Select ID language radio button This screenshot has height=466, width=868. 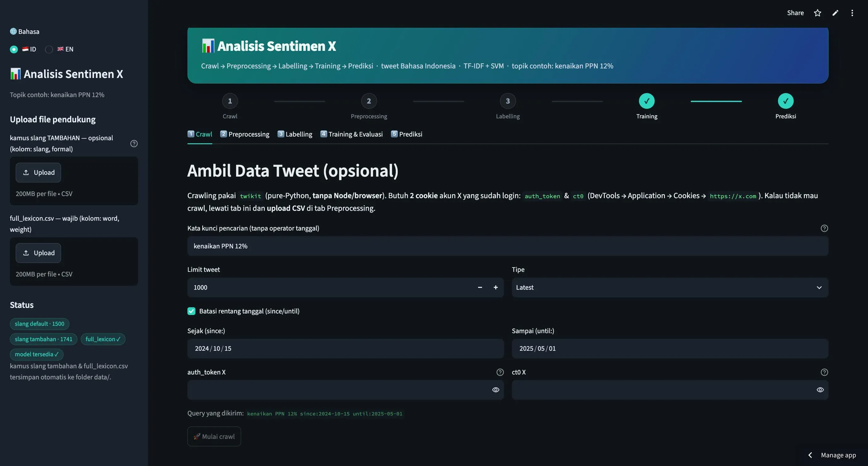click(x=14, y=50)
